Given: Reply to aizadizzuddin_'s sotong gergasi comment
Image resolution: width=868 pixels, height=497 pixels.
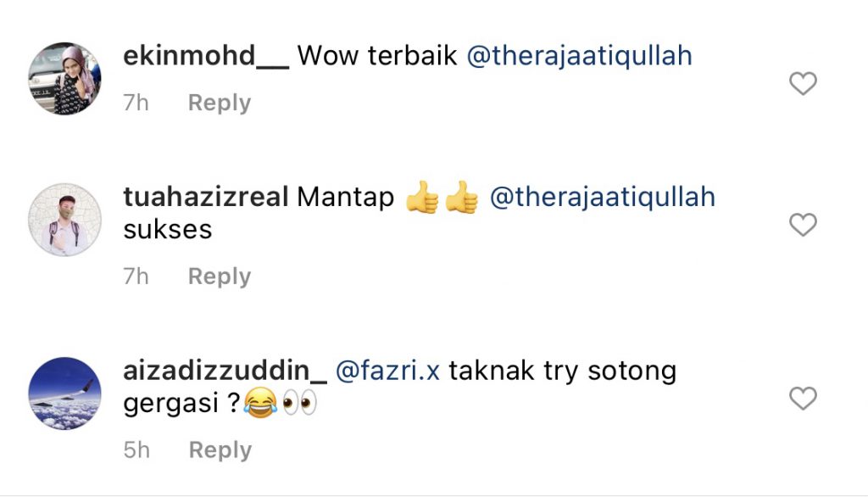Looking at the screenshot, I should coord(220,450).
